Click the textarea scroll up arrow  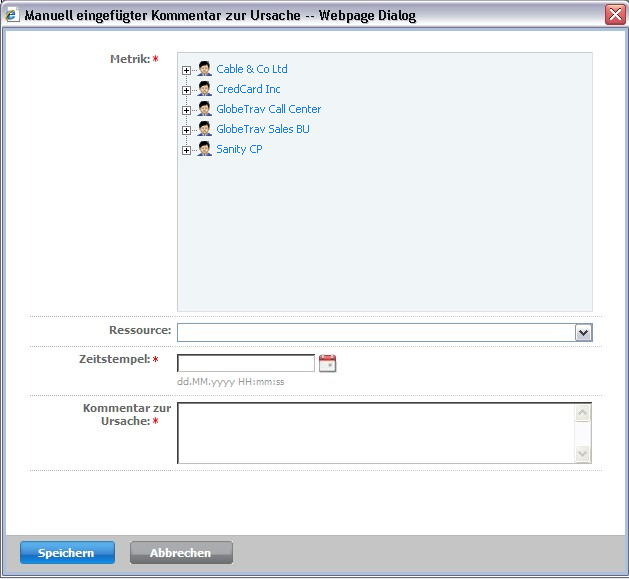tap(582, 412)
